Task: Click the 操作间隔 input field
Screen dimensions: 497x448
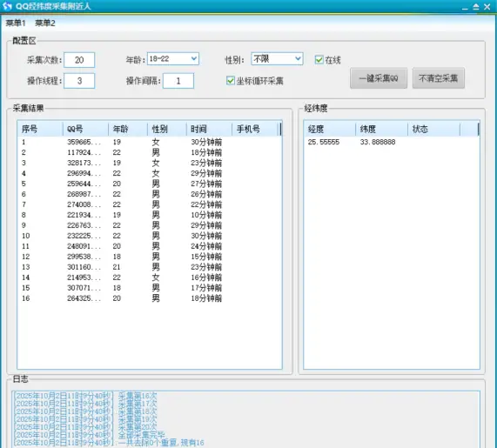Action: coord(178,81)
